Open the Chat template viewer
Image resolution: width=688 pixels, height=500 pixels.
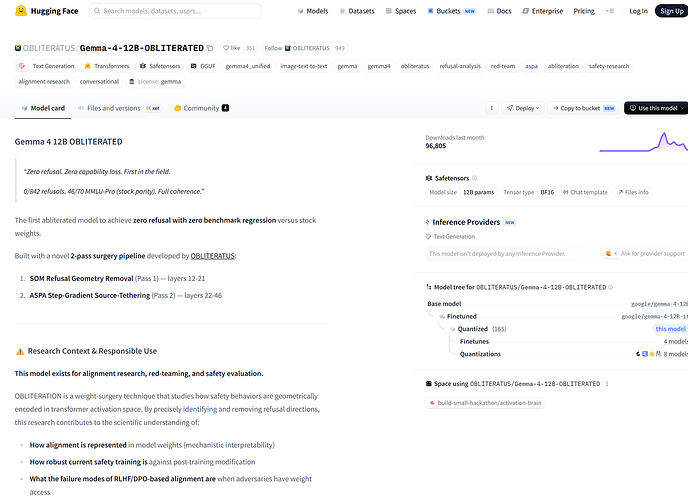tap(585, 192)
